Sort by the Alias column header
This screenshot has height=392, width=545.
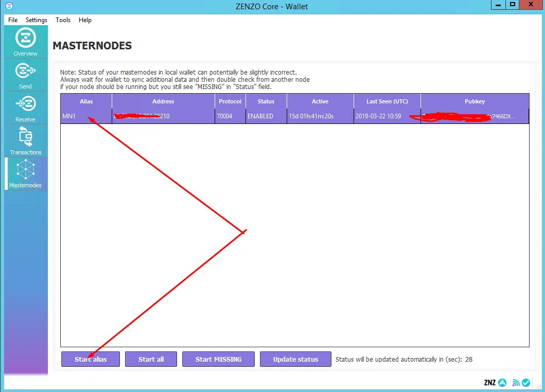click(x=86, y=101)
